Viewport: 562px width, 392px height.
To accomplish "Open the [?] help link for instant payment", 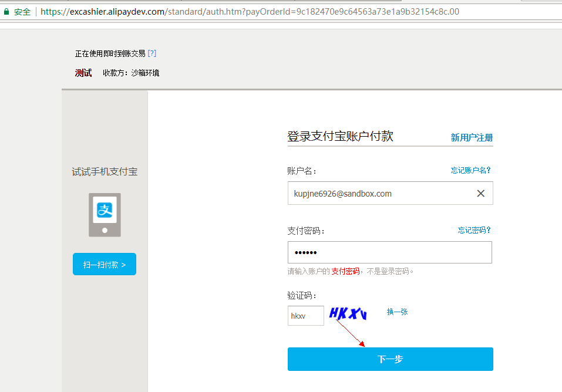I will [152, 53].
